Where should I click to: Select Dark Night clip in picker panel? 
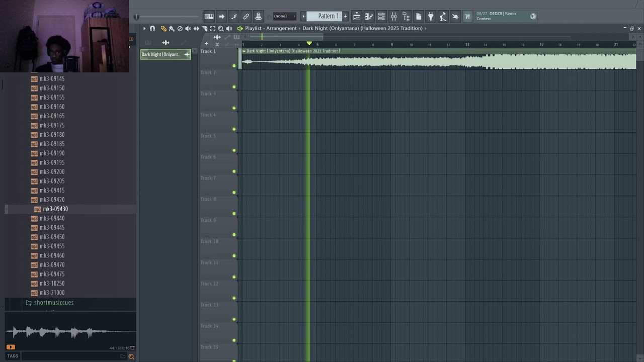166,54
